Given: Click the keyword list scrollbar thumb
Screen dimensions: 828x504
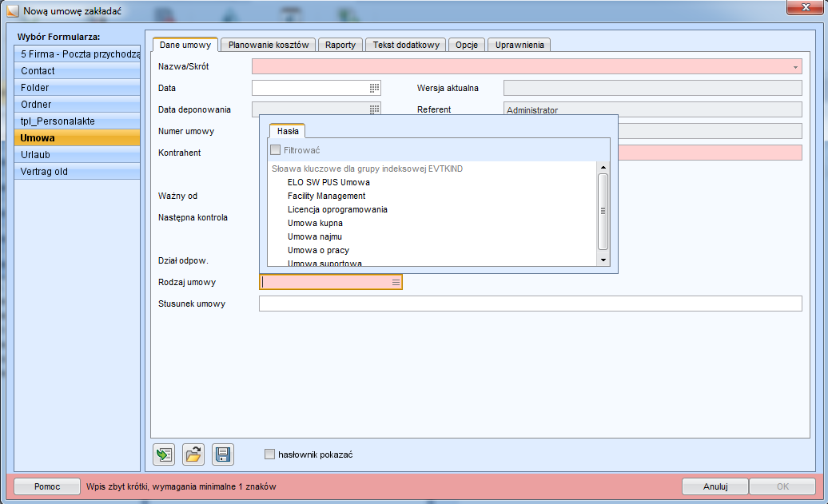Looking at the screenshot, I should tap(603, 211).
